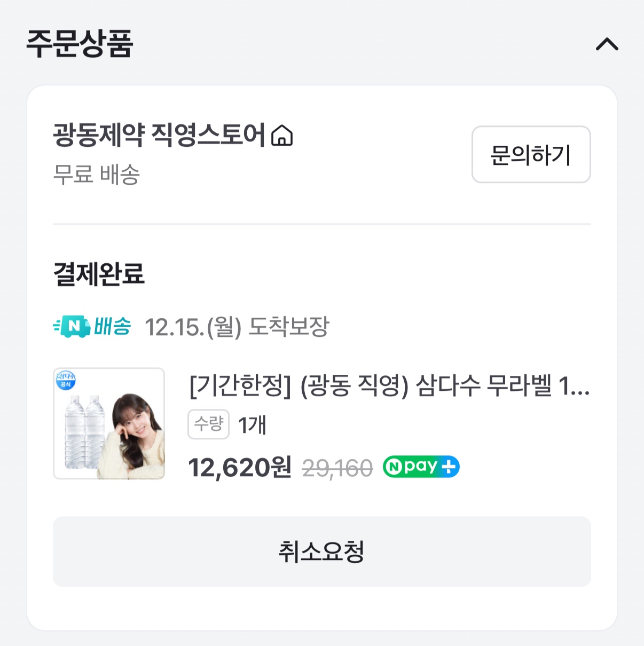Open the 광동제약 직영스토어 store link
The height and width of the screenshot is (646, 644).
click(159, 135)
